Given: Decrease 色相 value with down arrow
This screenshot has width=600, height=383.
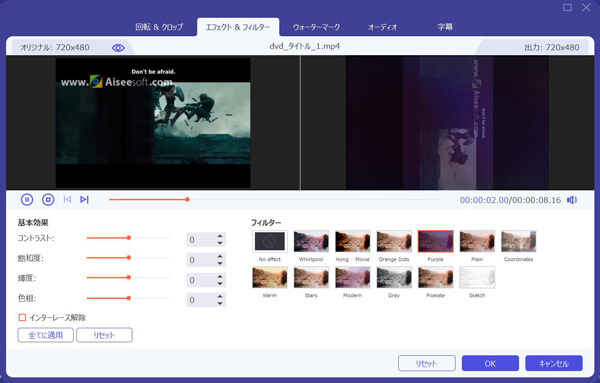Looking at the screenshot, I should tap(220, 303).
